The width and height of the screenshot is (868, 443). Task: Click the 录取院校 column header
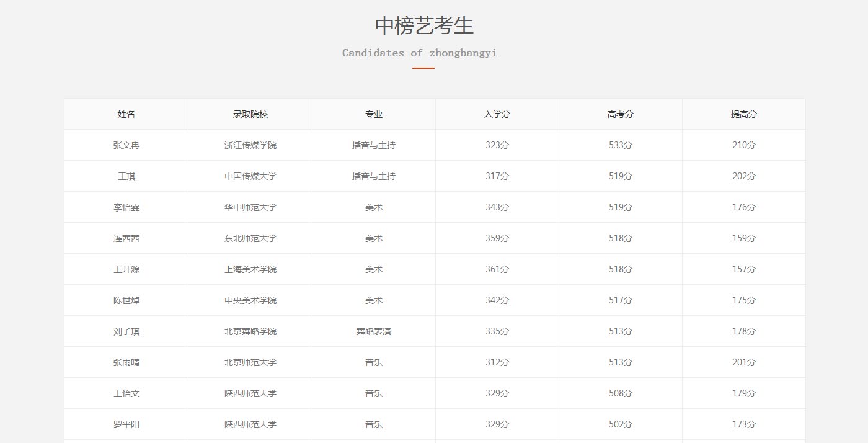pyautogui.click(x=250, y=114)
